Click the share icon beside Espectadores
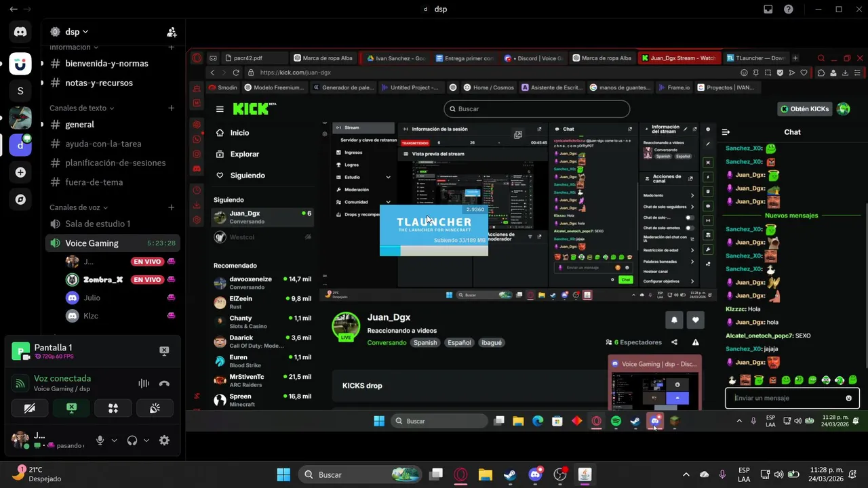868x488 pixels. [x=674, y=342]
